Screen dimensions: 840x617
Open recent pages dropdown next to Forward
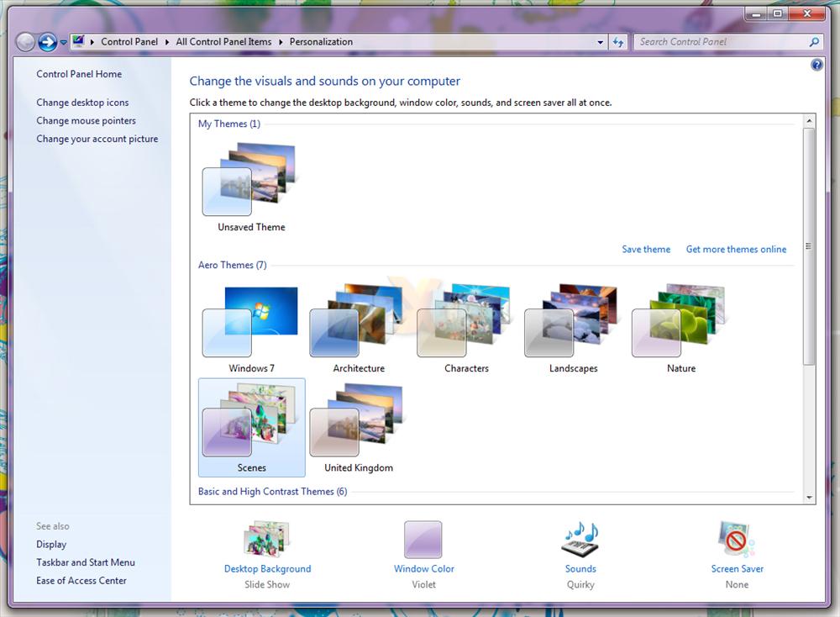tap(63, 42)
